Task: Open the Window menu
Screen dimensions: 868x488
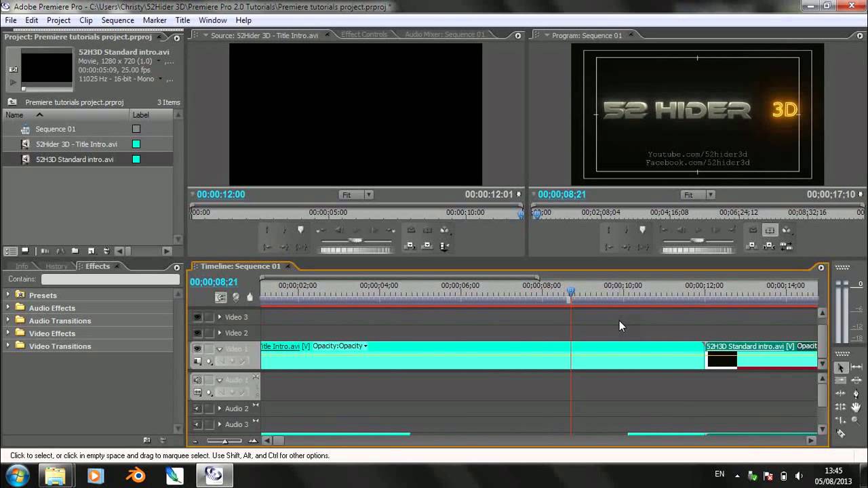Action: [213, 20]
